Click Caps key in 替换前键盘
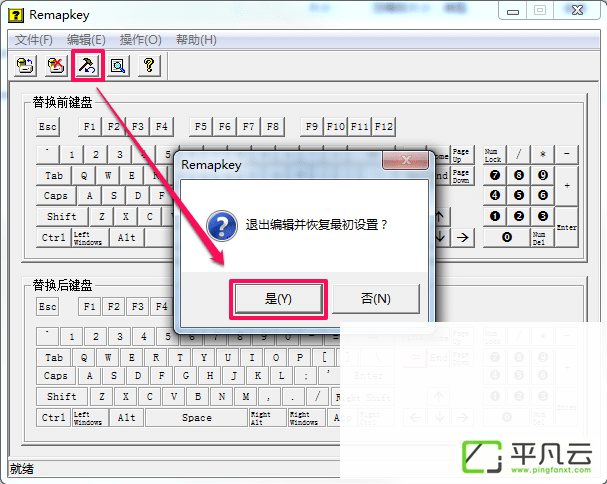This screenshot has height=484, width=607. click(x=56, y=196)
